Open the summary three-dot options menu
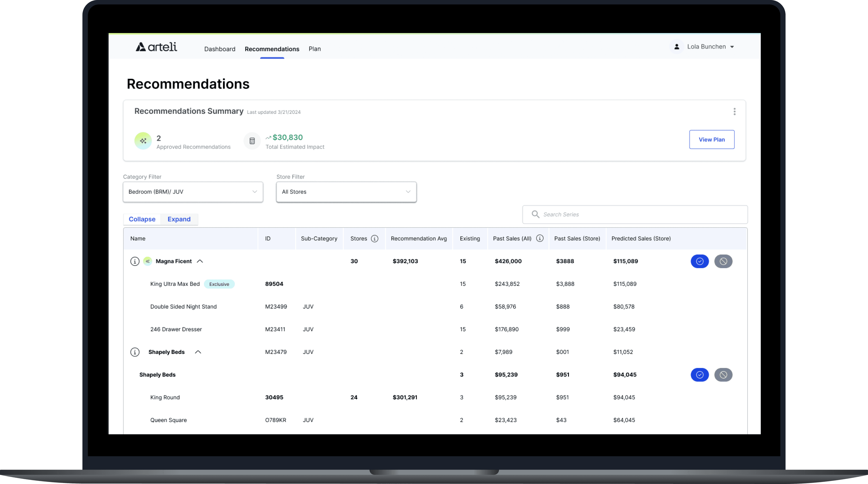Viewport: 868px width, 484px height. 734,111
